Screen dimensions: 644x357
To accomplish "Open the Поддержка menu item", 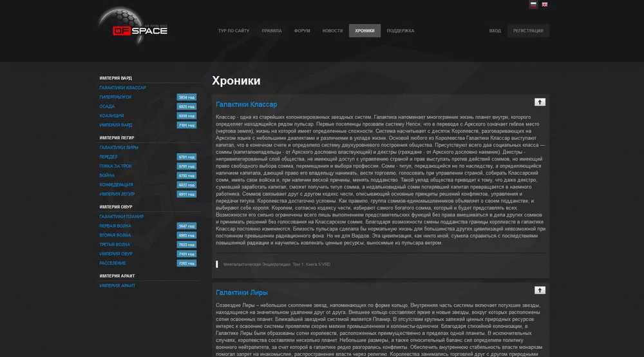I will [x=401, y=31].
